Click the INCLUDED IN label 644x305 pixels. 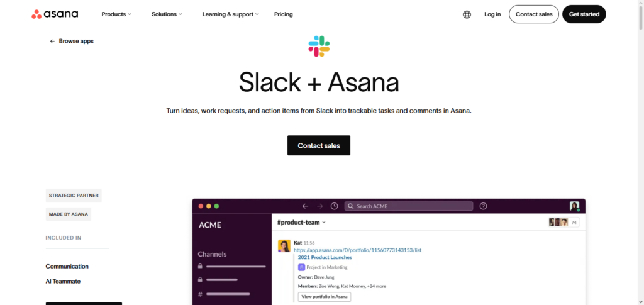click(x=64, y=238)
